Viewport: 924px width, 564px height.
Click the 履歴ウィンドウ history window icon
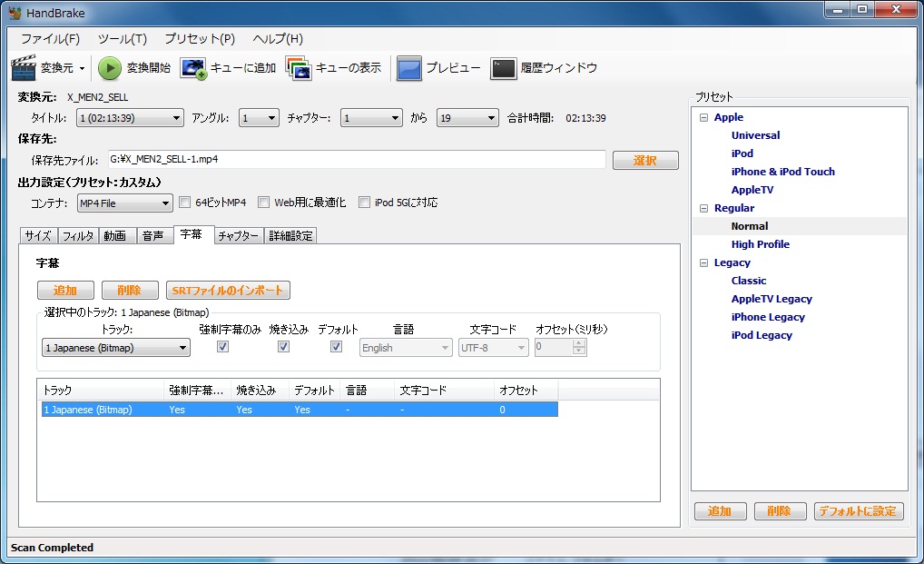pyautogui.click(x=503, y=68)
